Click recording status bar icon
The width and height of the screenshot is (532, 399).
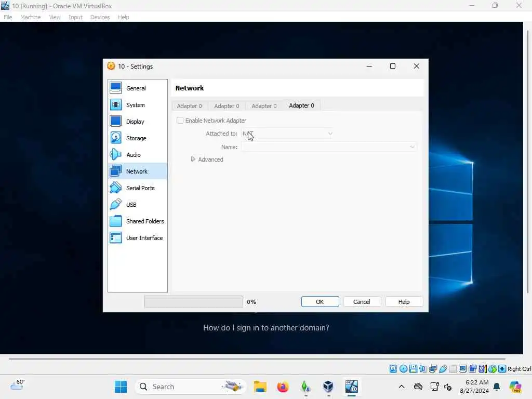(x=472, y=369)
